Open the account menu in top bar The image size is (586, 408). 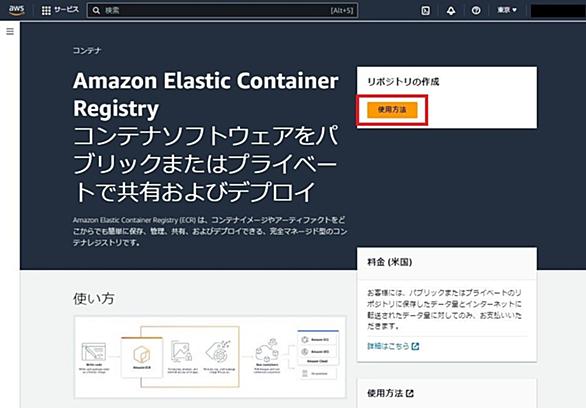[x=558, y=10]
